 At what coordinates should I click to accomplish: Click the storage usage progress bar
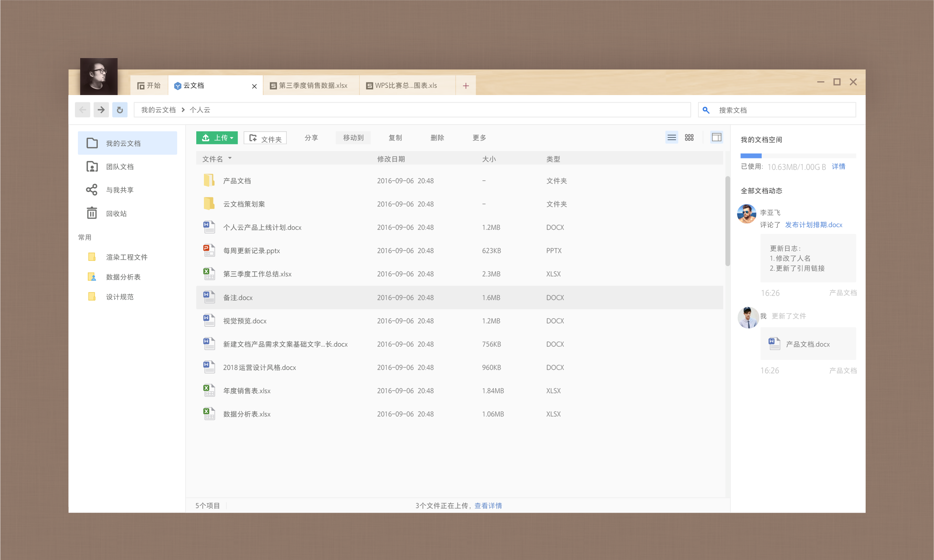[x=798, y=156]
